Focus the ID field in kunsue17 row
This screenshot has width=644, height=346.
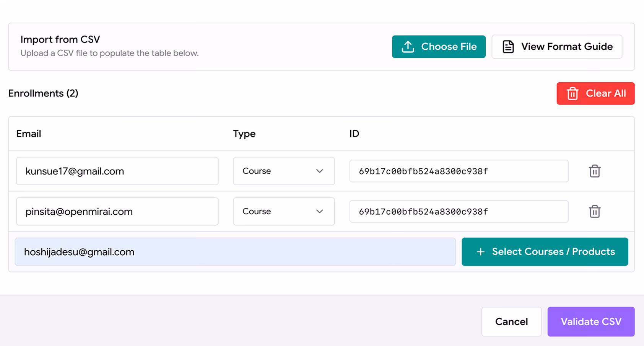point(459,171)
